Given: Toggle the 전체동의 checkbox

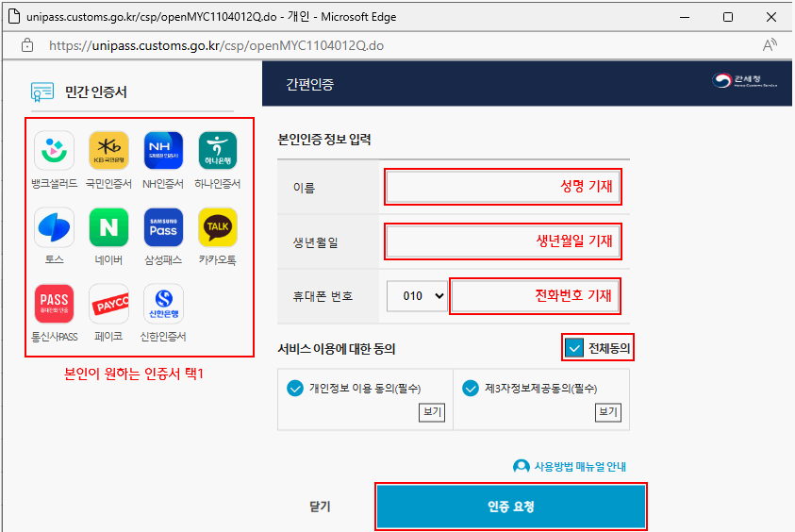Looking at the screenshot, I should pos(574,348).
